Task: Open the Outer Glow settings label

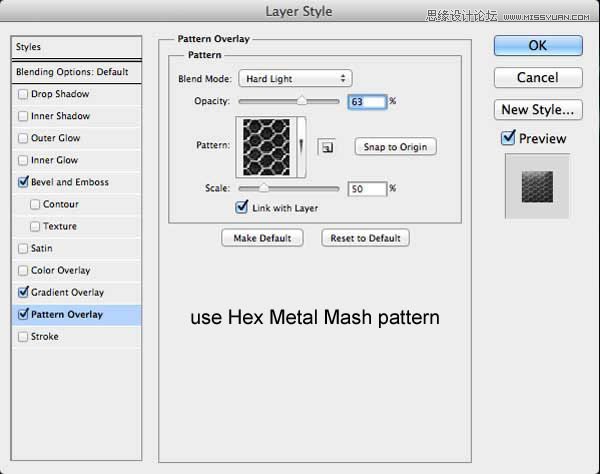Action: point(55,138)
